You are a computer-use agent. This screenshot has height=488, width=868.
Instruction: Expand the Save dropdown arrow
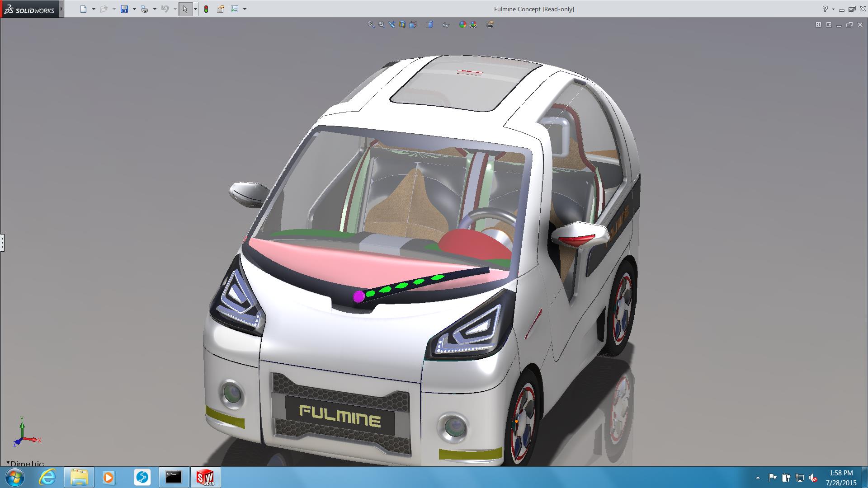click(134, 9)
